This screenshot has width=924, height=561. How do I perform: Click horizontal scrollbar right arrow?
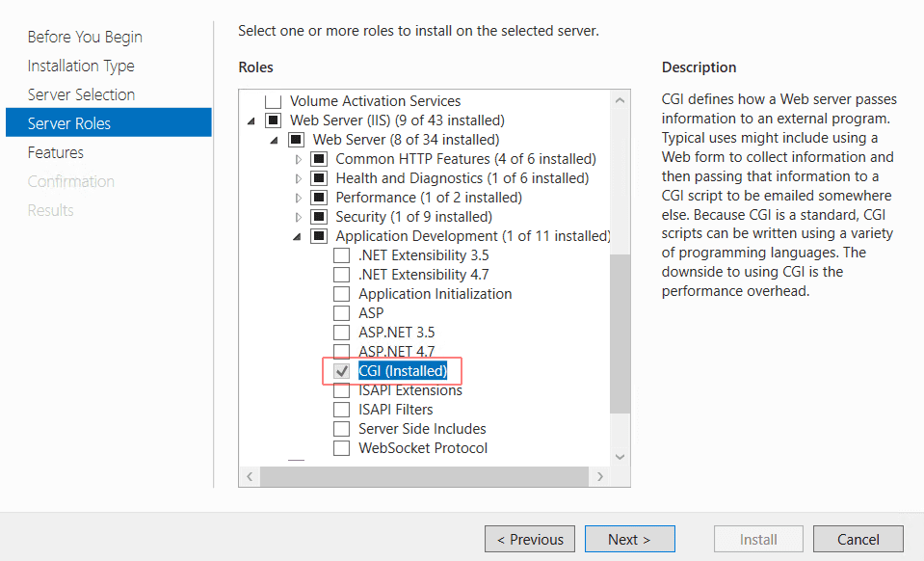click(600, 476)
